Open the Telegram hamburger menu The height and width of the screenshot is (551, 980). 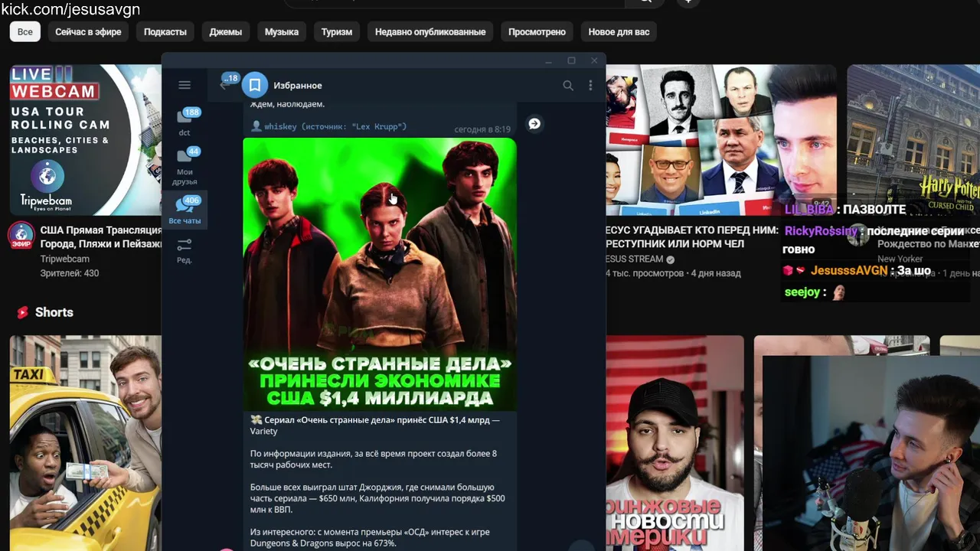point(185,85)
